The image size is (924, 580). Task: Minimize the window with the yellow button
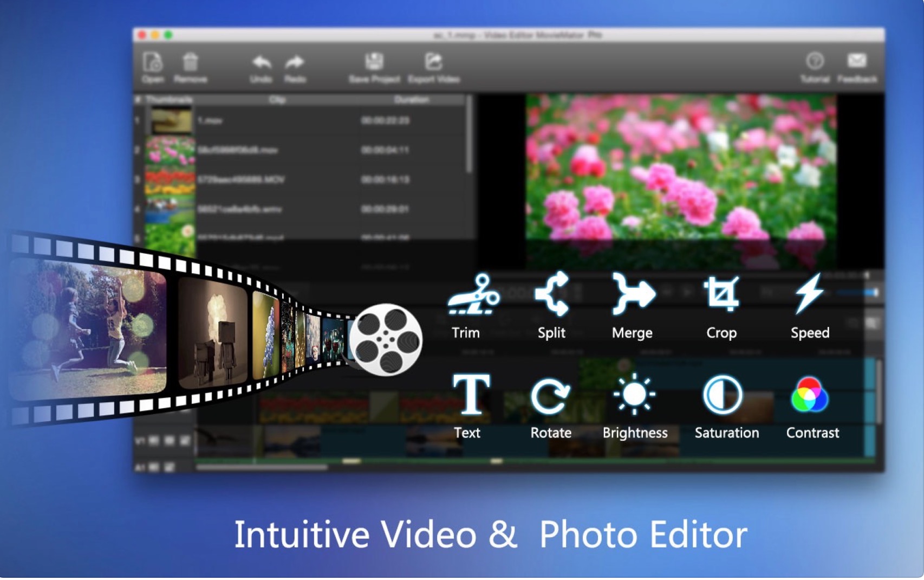click(x=155, y=35)
